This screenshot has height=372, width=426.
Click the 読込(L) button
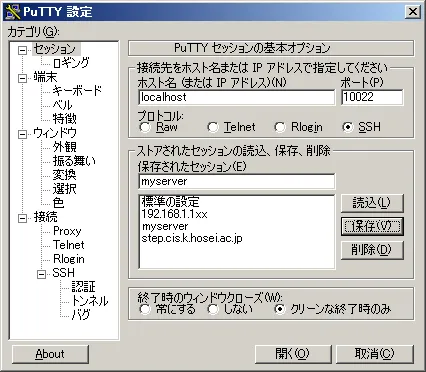point(372,203)
